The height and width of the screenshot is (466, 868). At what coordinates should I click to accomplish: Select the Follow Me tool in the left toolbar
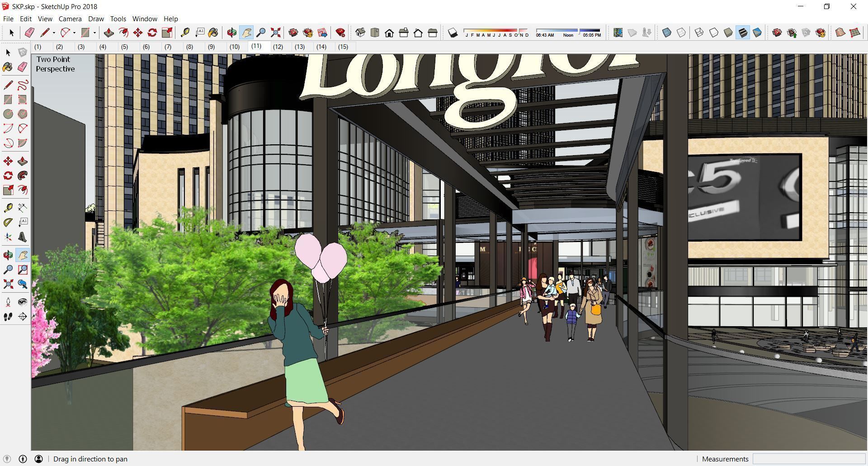23,176
